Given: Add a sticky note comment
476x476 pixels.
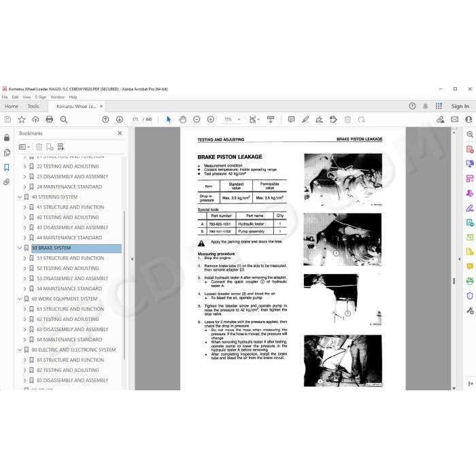Looking at the screenshot, I should (x=291, y=120).
